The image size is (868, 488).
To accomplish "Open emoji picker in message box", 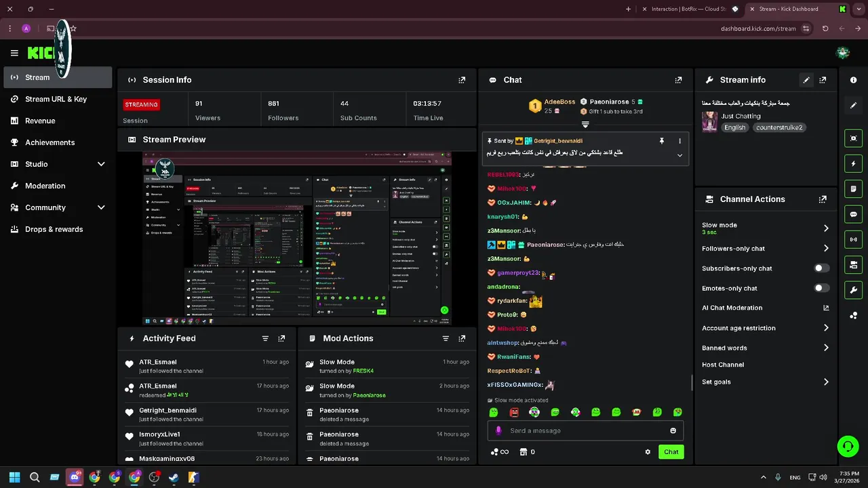I will 673,430.
